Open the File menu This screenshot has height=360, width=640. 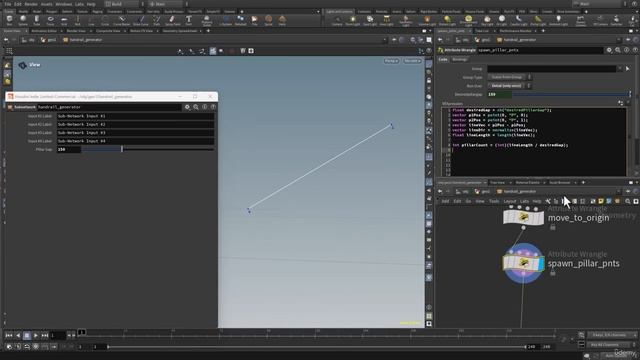(8, 4)
